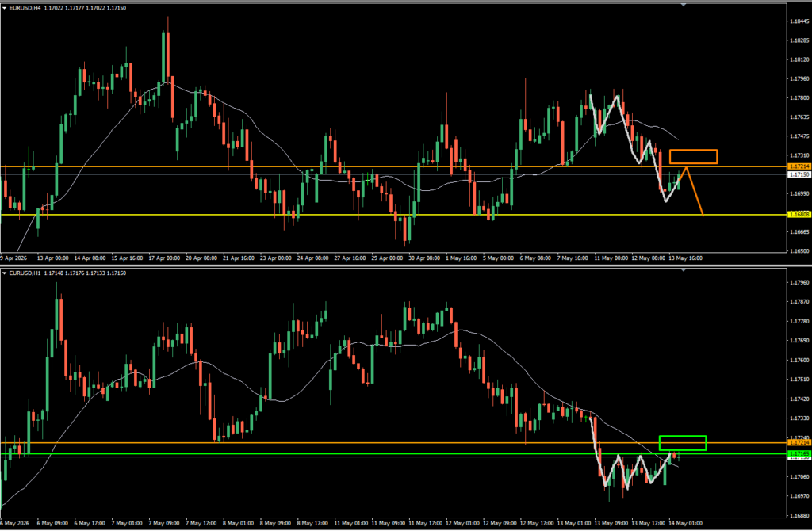Select the green 1.17165 price tag on H1 chart

pyautogui.click(x=799, y=453)
